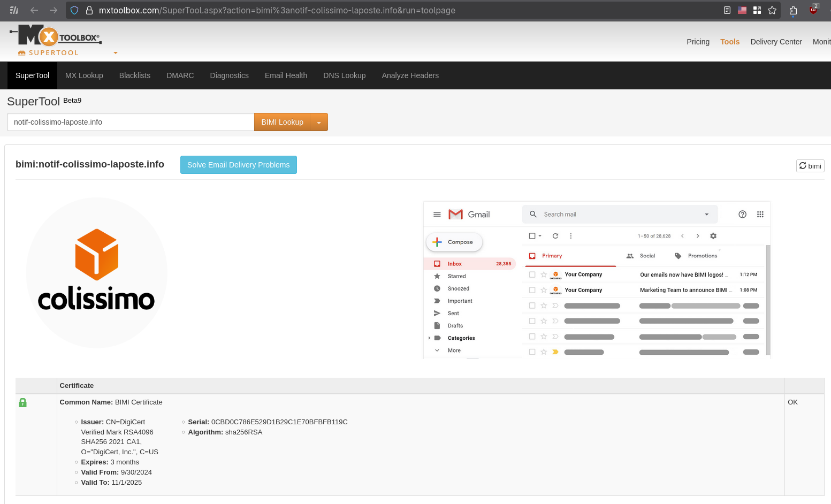
Task: Go to Delivery Center
Action: 776,42
